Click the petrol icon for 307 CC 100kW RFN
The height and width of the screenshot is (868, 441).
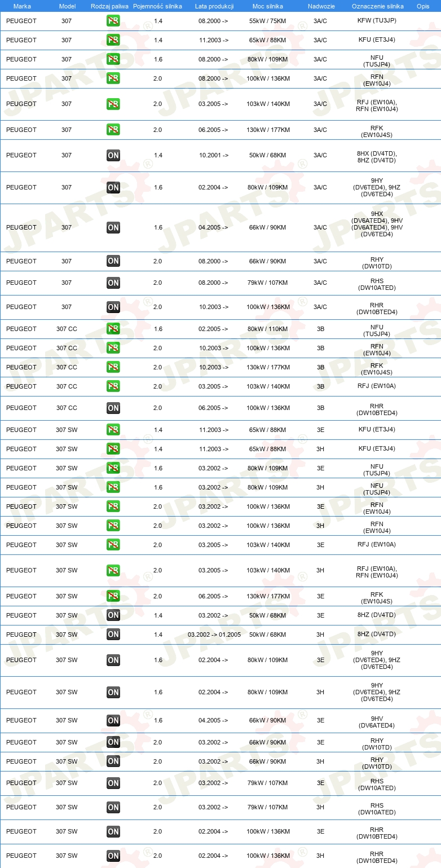(x=113, y=348)
